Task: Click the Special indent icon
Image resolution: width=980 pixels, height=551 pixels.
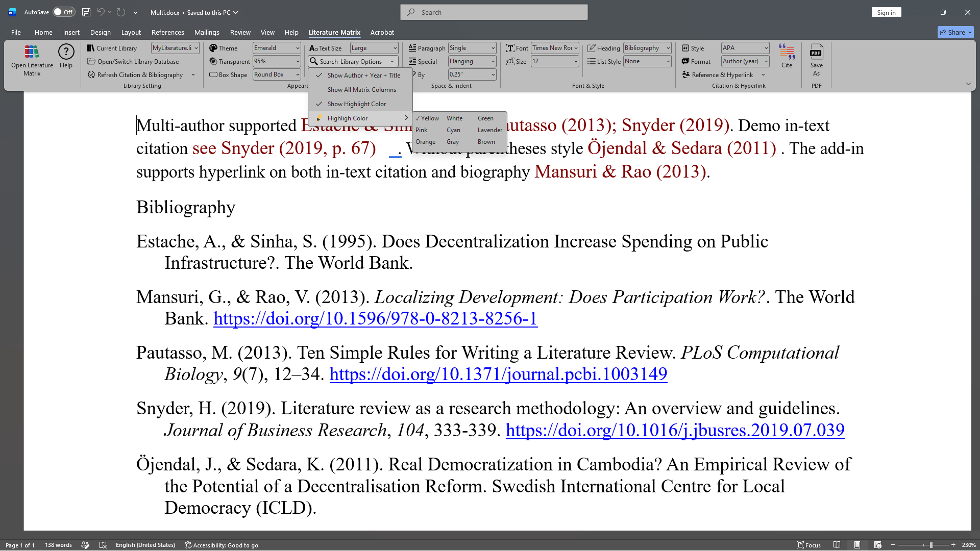Action: coord(412,61)
